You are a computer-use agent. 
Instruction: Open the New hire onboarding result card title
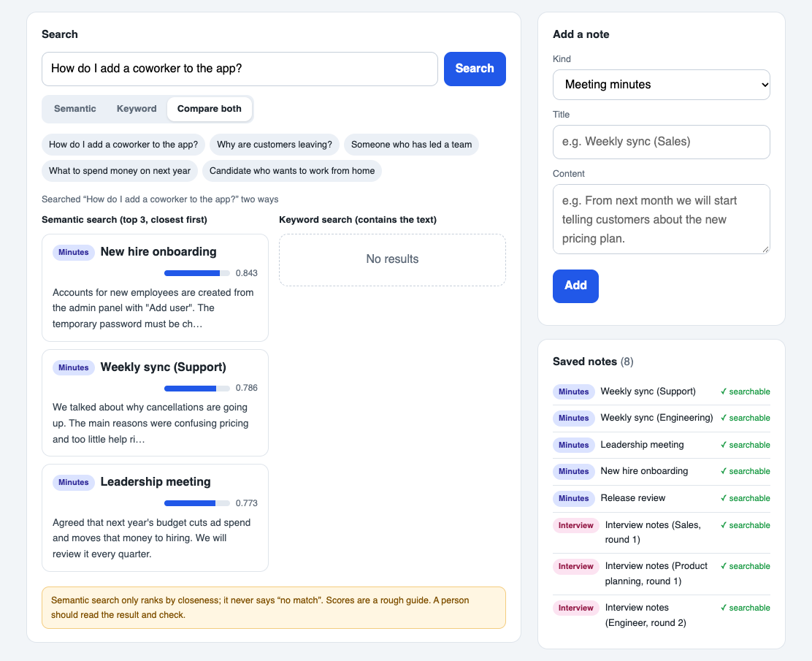point(158,252)
